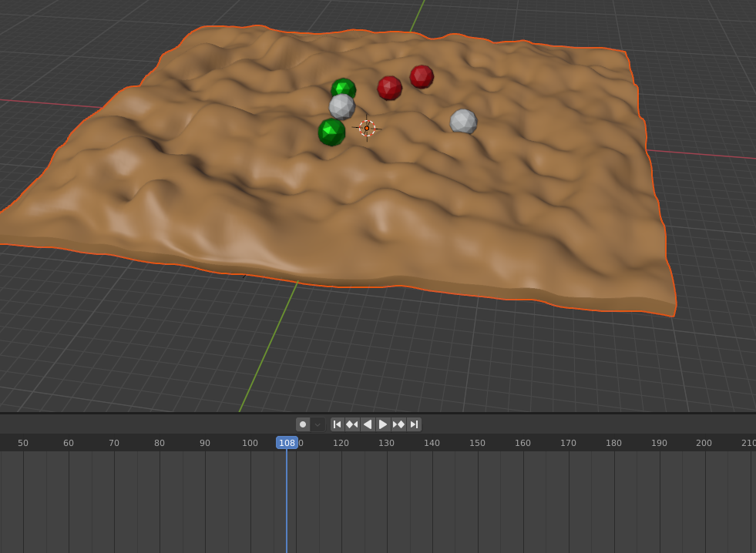
Task: Jump to next keyframe
Action: [x=398, y=424]
